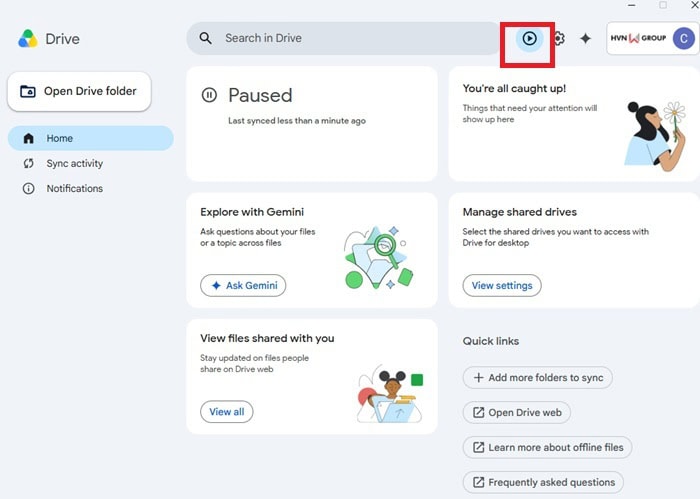This screenshot has height=499, width=700.
Task: Click View all shared files button
Action: click(227, 412)
